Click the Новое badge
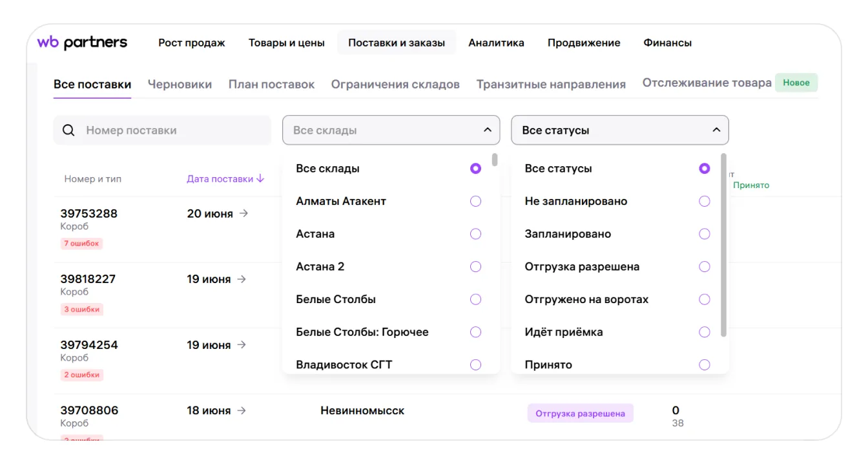Screen dimensions: 868x464 pos(796,83)
